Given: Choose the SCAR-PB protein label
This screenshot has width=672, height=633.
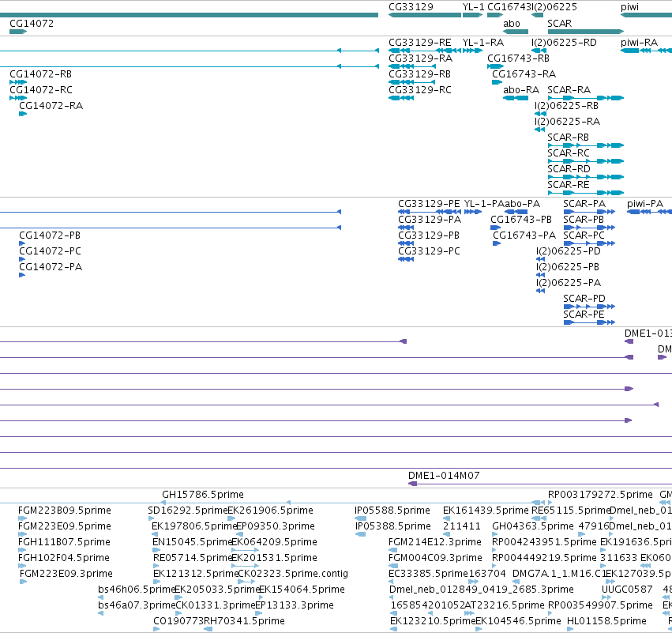Looking at the screenshot, I should [584, 220].
